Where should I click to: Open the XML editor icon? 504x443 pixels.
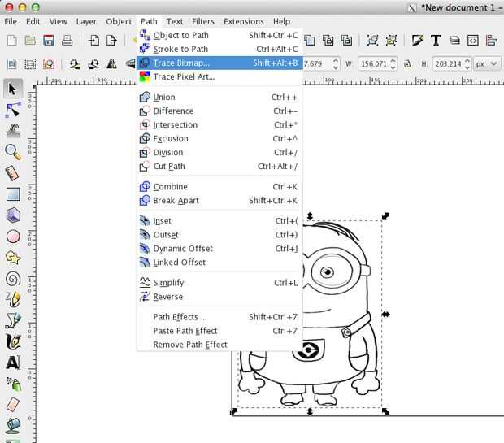click(x=473, y=41)
